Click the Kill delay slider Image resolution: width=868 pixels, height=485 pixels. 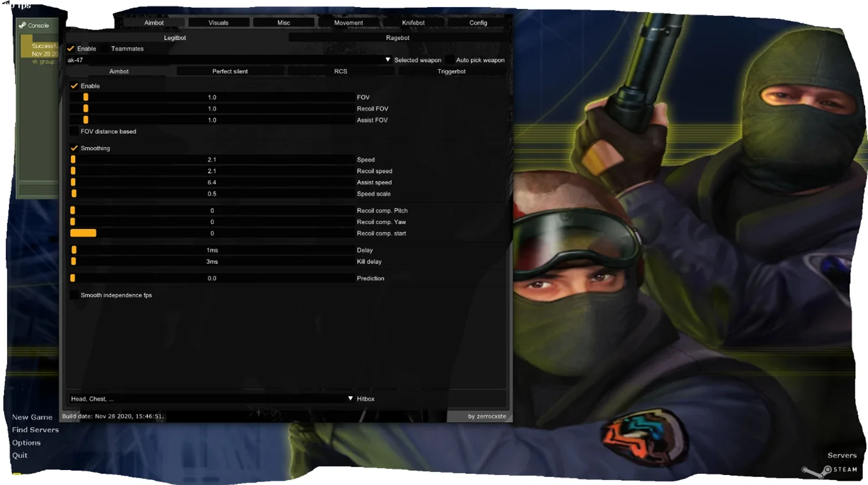(x=212, y=261)
